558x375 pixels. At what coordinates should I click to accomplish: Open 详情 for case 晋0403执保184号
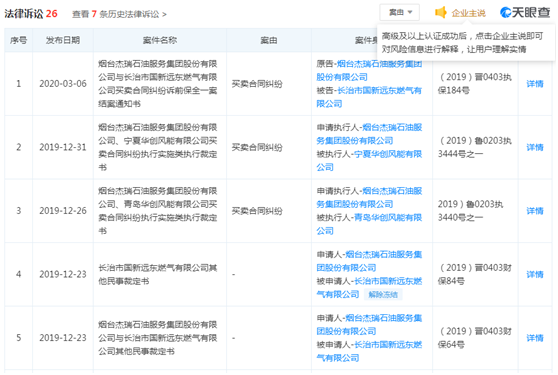535,84
